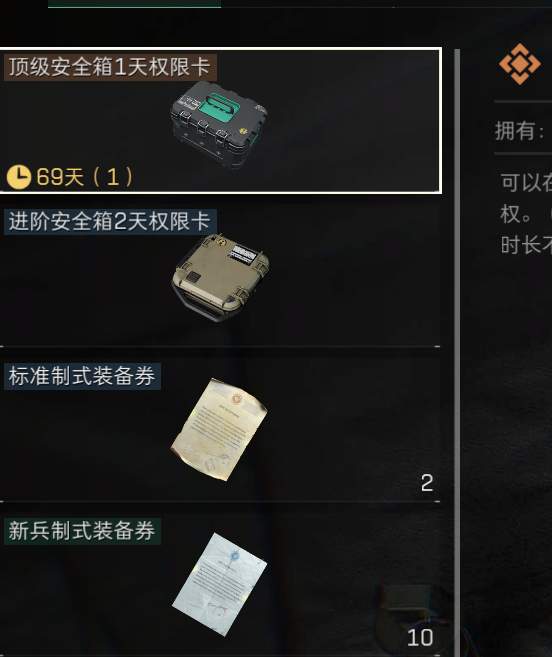Click the white paper recruit voucher icon
552x657 pixels.
point(219,584)
